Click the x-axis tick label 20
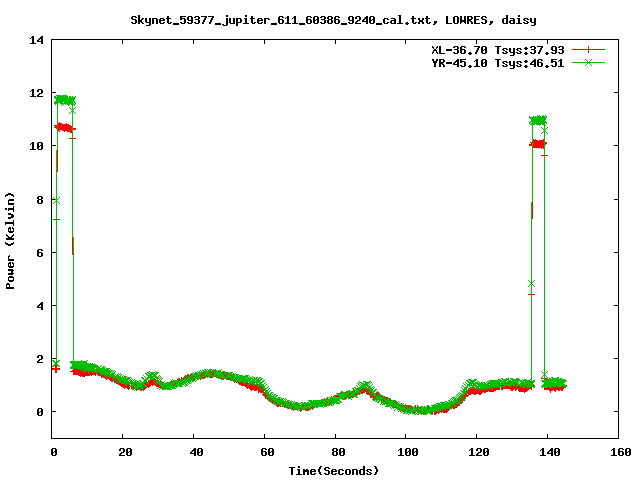Viewport: 640px width, 480px height. click(x=125, y=452)
